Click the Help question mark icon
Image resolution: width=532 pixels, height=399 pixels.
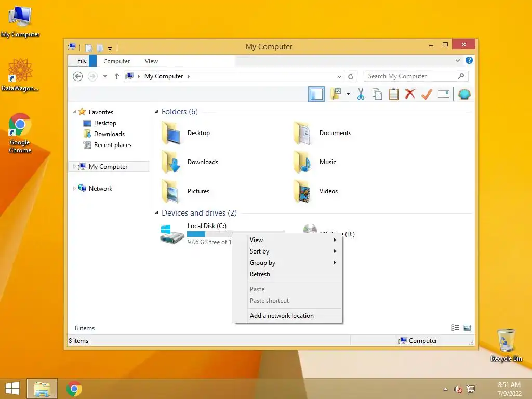pos(469,60)
